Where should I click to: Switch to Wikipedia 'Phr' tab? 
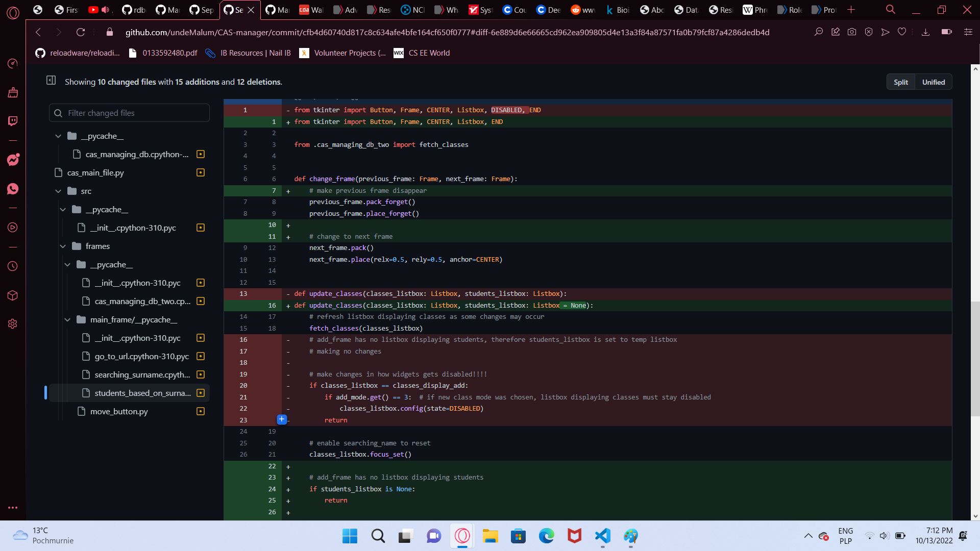755,10
